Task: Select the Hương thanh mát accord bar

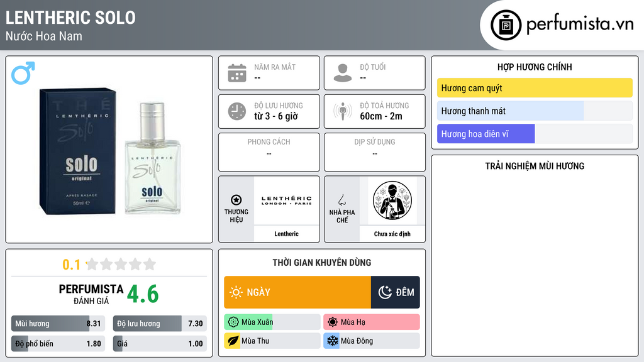Action: [535, 111]
